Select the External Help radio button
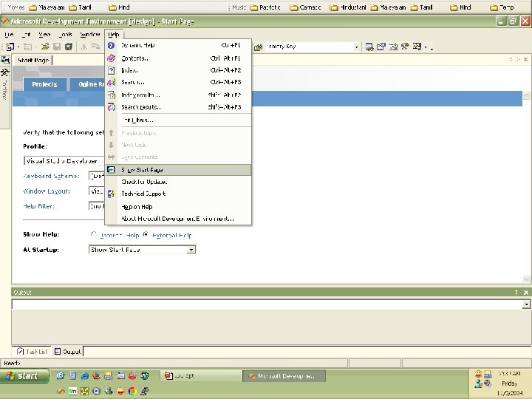The height and width of the screenshot is (399, 532). click(x=146, y=234)
